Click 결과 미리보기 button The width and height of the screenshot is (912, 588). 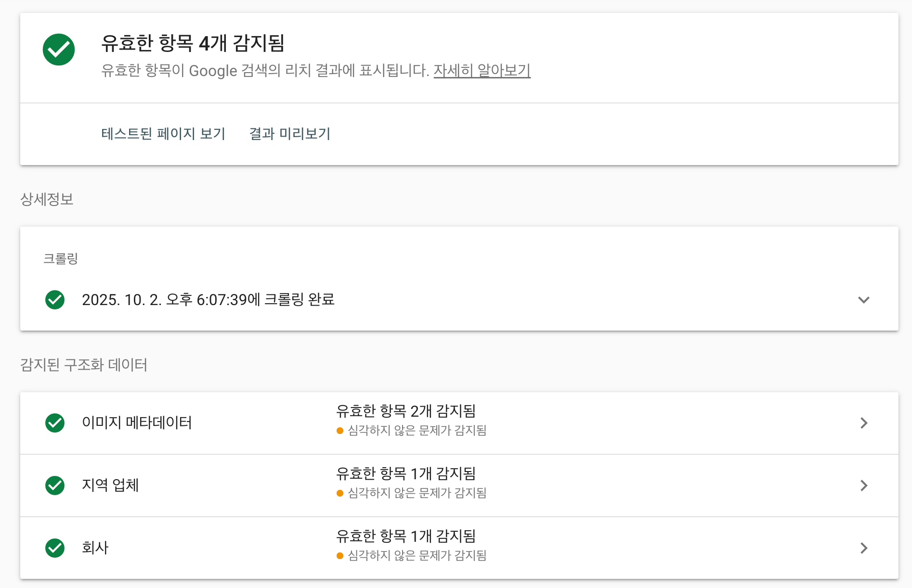289,134
